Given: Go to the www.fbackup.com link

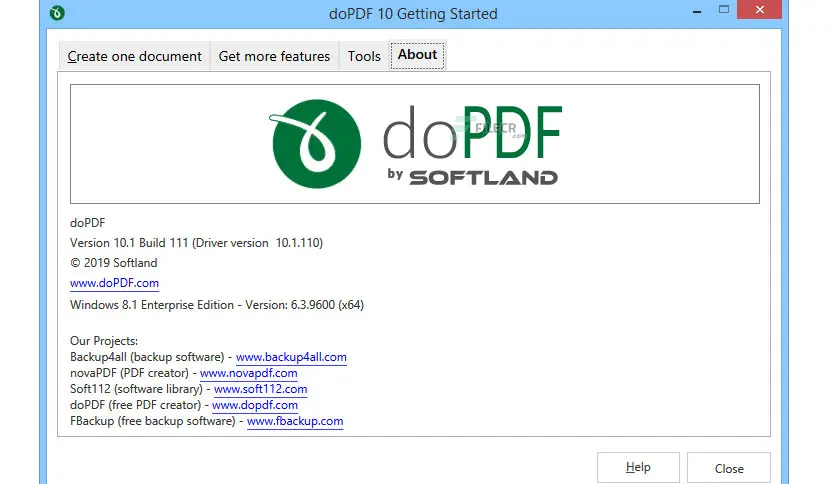Looking at the screenshot, I should click(x=295, y=421).
